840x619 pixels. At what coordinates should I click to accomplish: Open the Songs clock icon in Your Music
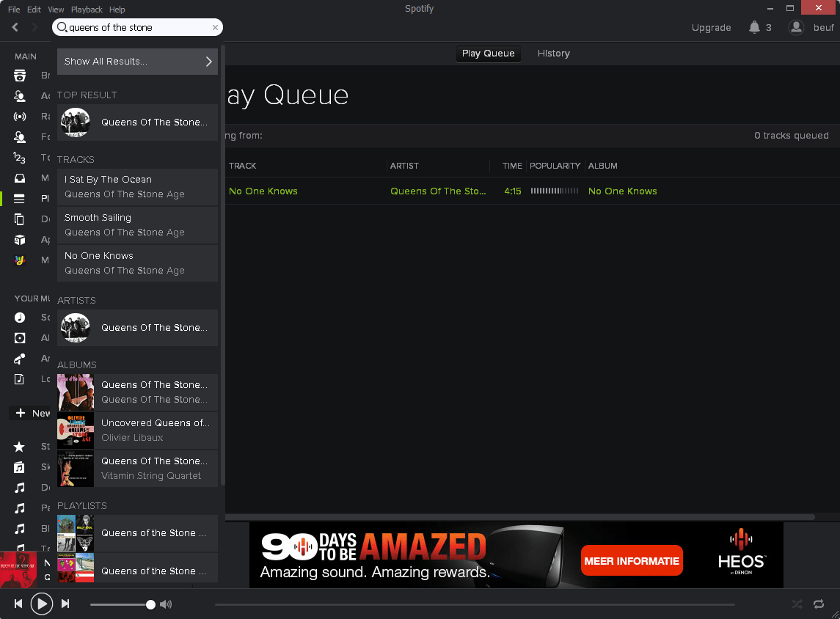tap(20, 318)
